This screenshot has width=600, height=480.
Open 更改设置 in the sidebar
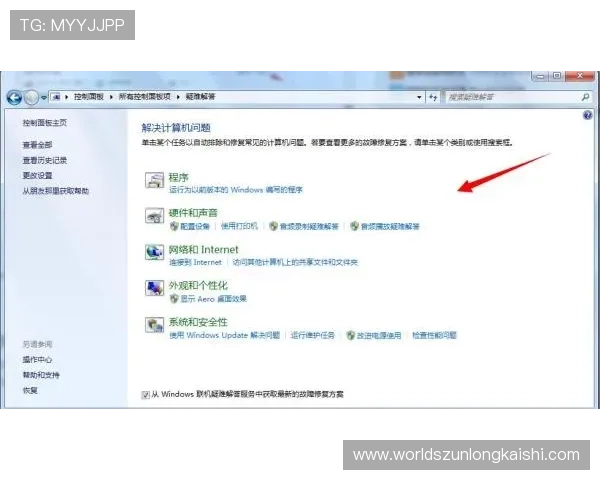[38, 176]
